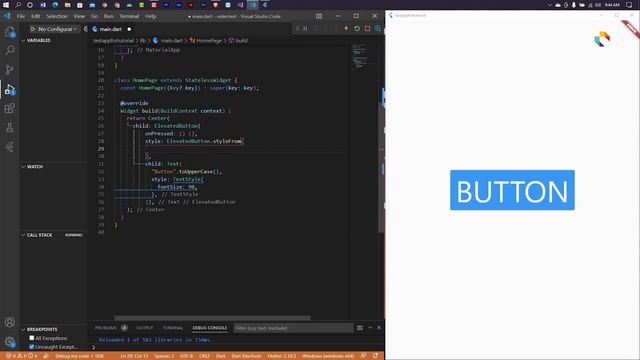Trigger Flutter hot reload lightning icon
The image size is (640, 360).
pyautogui.click(x=346, y=29)
